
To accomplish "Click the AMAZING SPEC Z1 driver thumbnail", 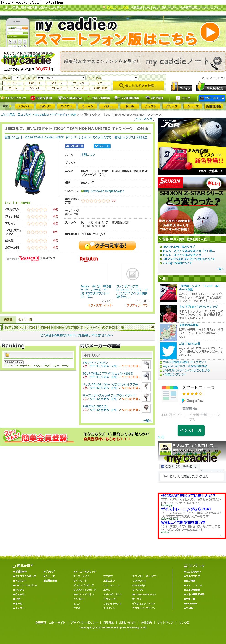I will pyautogui.click(x=146, y=409).
